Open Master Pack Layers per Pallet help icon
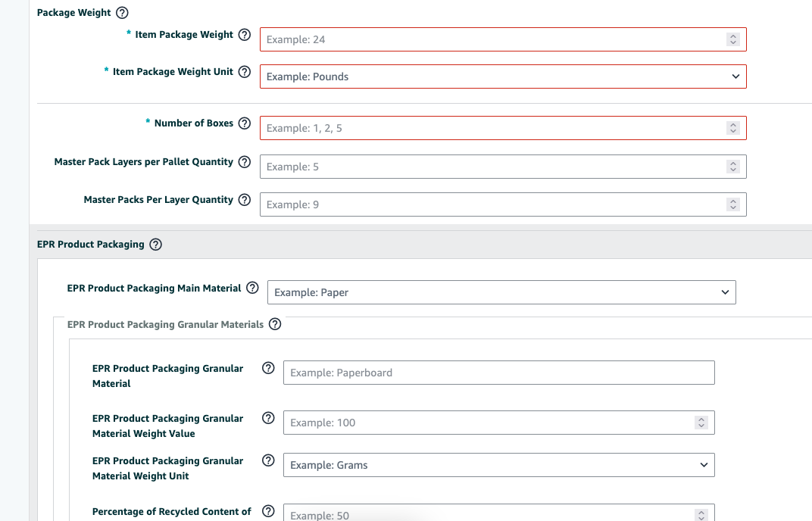Viewport: 812px width, 521px height. 244,162
